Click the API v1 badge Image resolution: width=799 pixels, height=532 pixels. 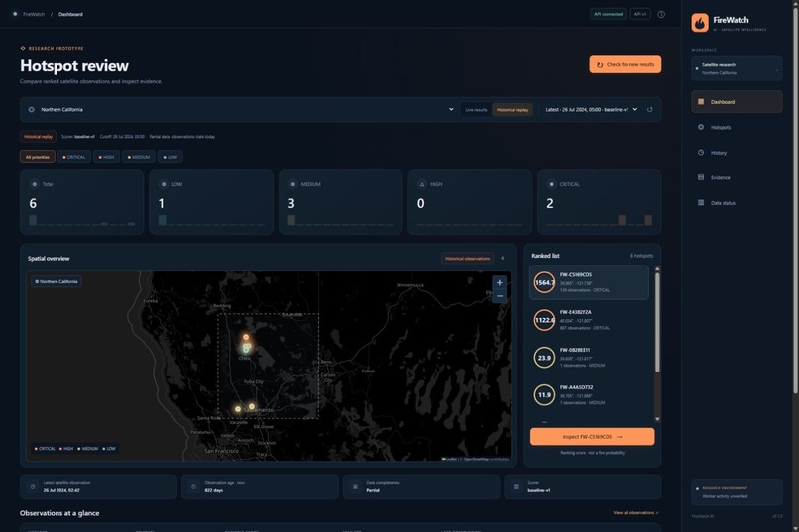pyautogui.click(x=640, y=14)
